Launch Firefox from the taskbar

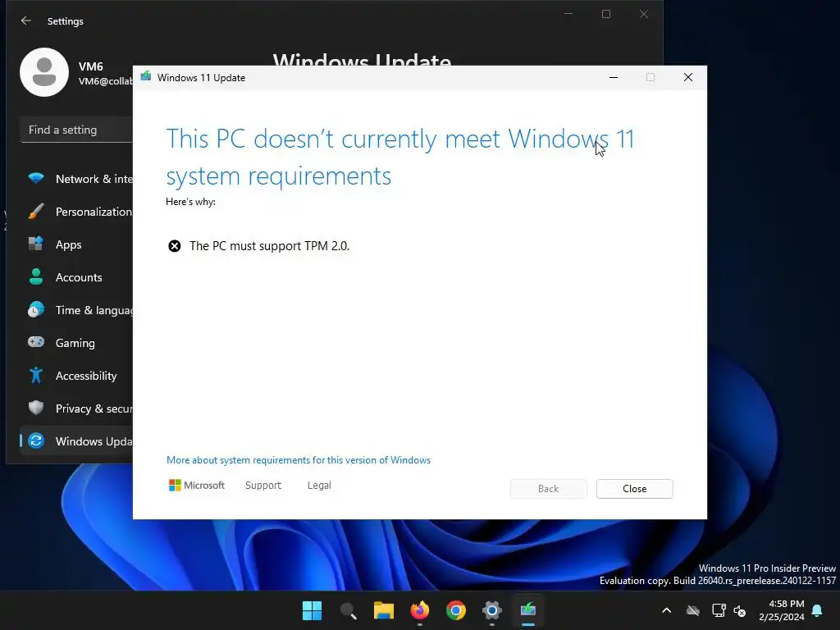tap(419, 610)
